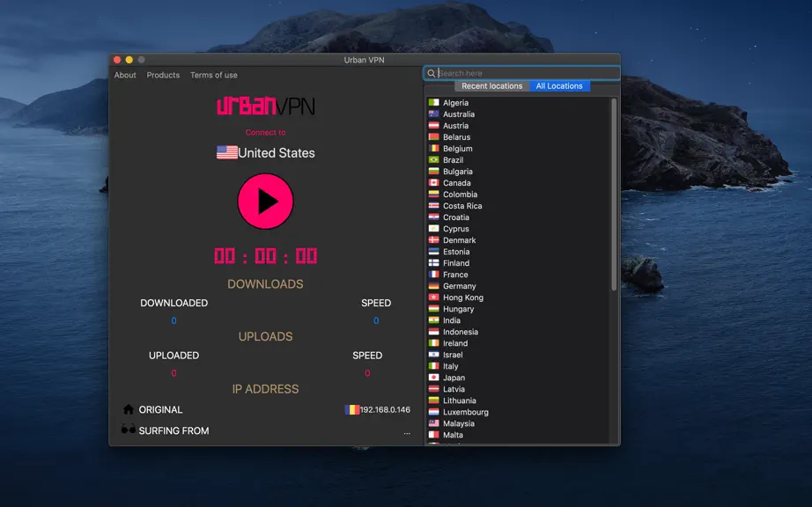Select the Algeria flag icon
The width and height of the screenshot is (812, 507).
click(433, 102)
